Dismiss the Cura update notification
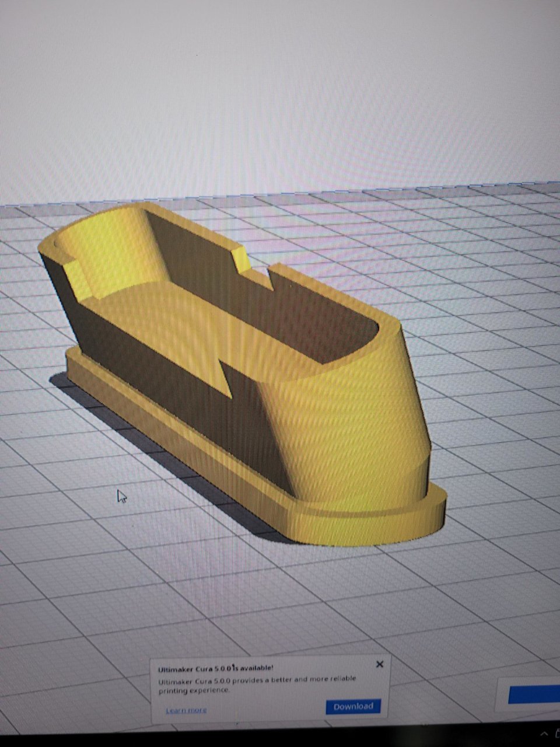The image size is (560, 747). tap(380, 664)
